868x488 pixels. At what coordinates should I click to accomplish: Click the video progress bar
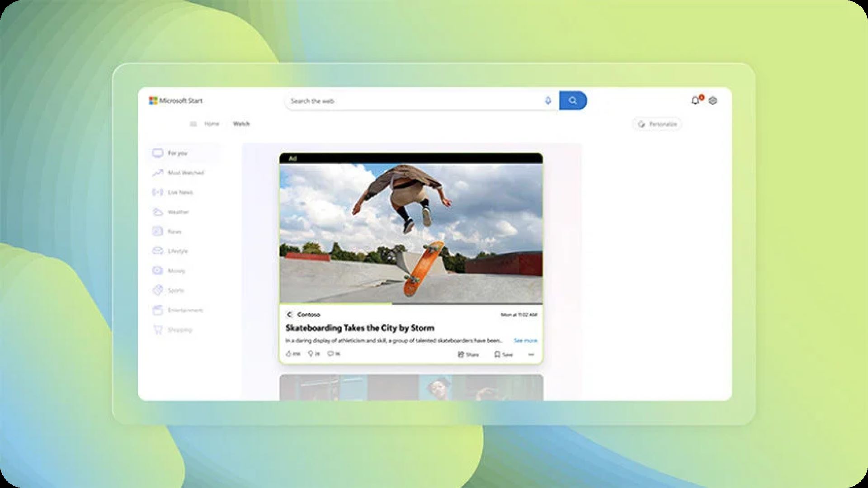pos(410,304)
